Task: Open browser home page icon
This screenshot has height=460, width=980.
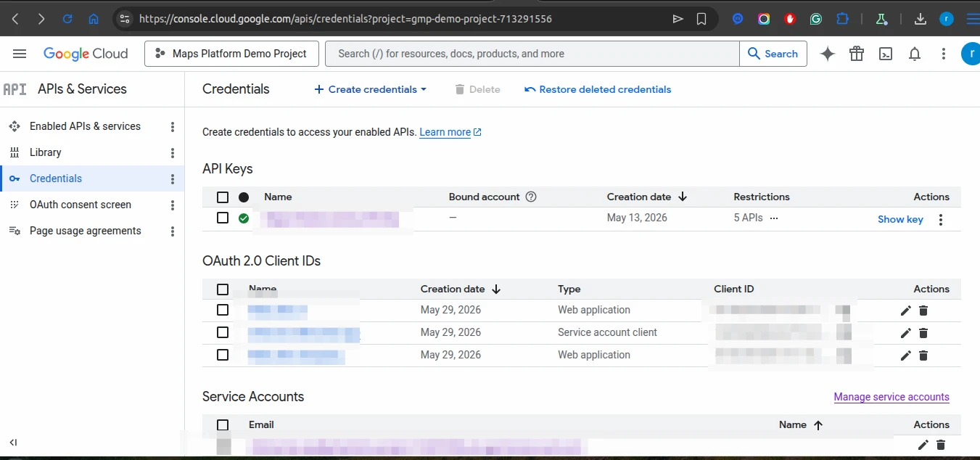Action: point(94,19)
